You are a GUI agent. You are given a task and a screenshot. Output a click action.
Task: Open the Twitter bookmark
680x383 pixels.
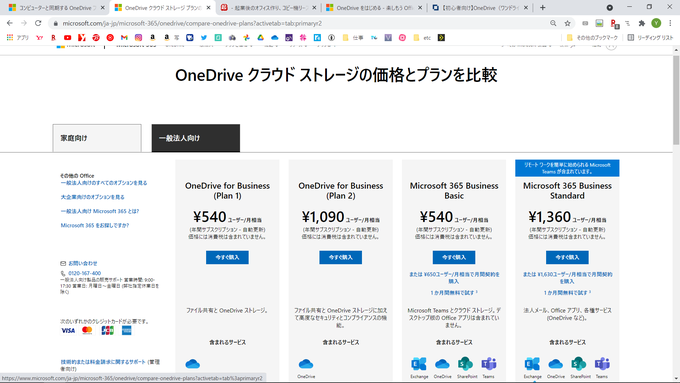(204, 38)
